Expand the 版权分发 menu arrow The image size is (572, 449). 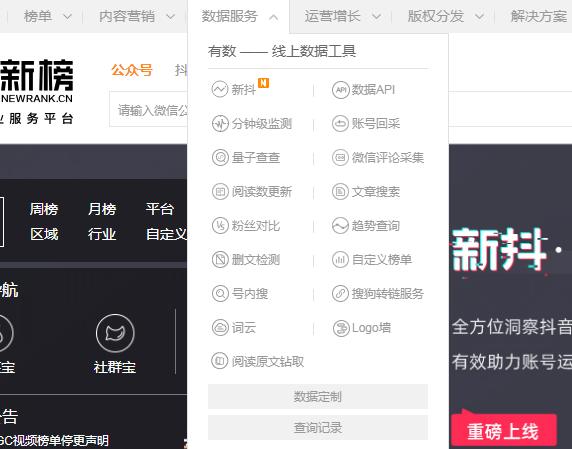point(480,17)
